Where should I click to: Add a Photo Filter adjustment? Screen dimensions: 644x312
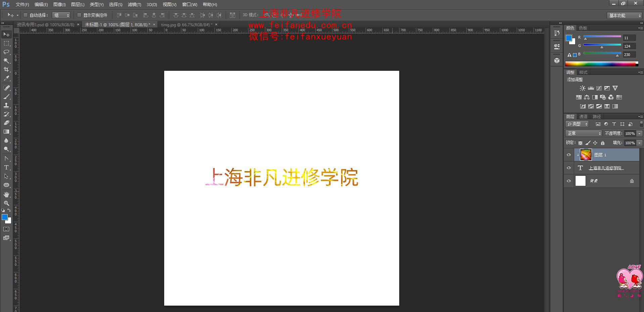(603, 97)
